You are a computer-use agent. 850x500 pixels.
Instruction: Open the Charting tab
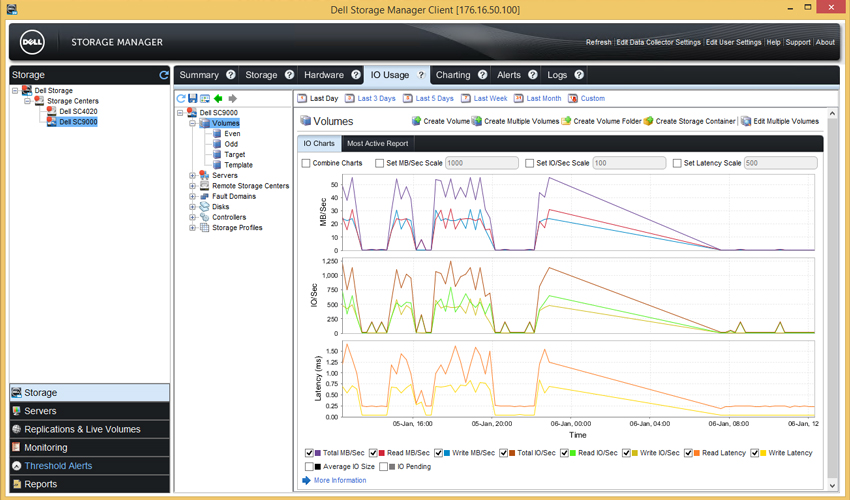click(453, 75)
